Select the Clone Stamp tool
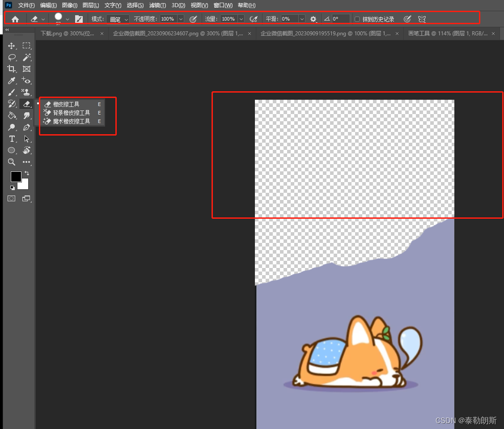The height and width of the screenshot is (429, 504). click(x=26, y=92)
